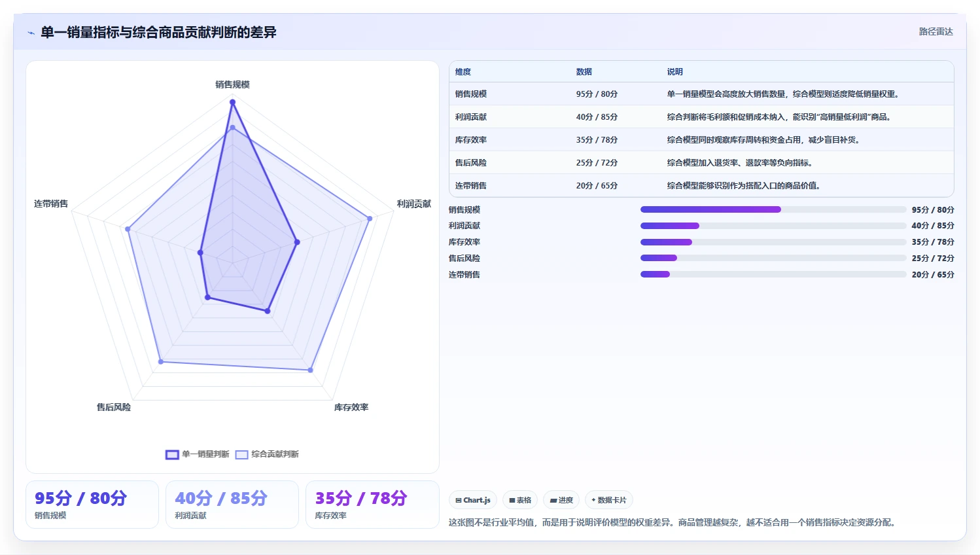Toggle the 综合贡献判断 legend swatch
Screen dimensions: 980x555
click(x=242, y=454)
